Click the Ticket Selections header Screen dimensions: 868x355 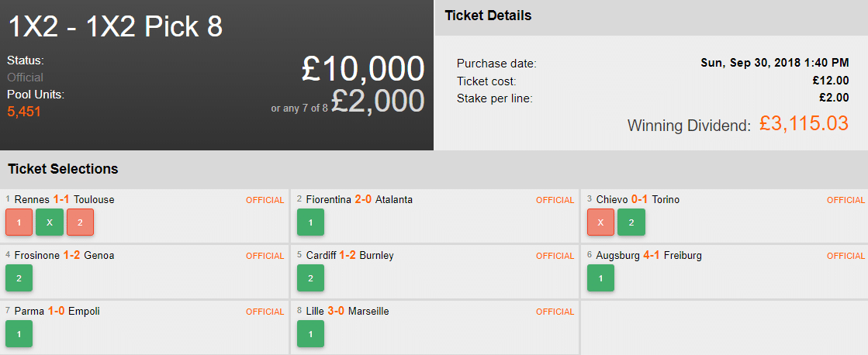63,169
